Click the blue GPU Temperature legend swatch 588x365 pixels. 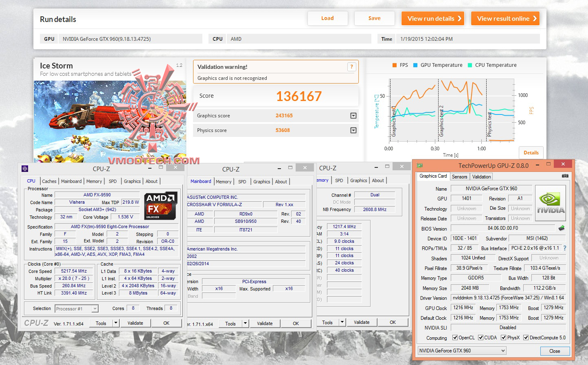point(415,65)
